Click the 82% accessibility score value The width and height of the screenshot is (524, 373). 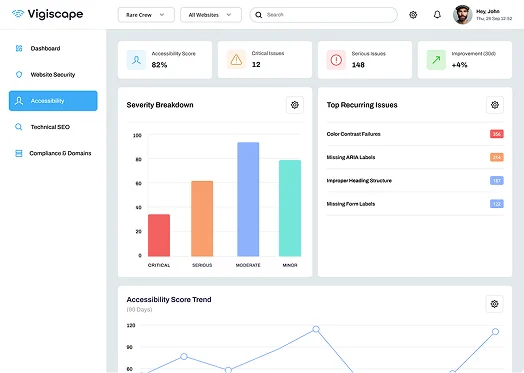[159, 65]
